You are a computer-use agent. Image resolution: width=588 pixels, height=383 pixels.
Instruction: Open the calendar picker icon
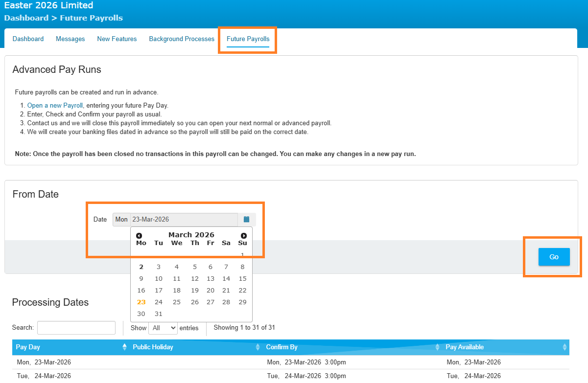(246, 220)
